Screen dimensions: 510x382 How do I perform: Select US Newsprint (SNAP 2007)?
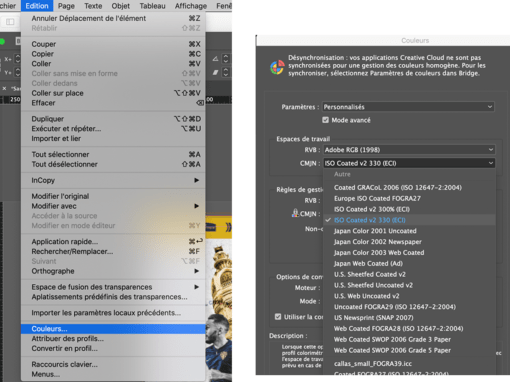coord(409,318)
